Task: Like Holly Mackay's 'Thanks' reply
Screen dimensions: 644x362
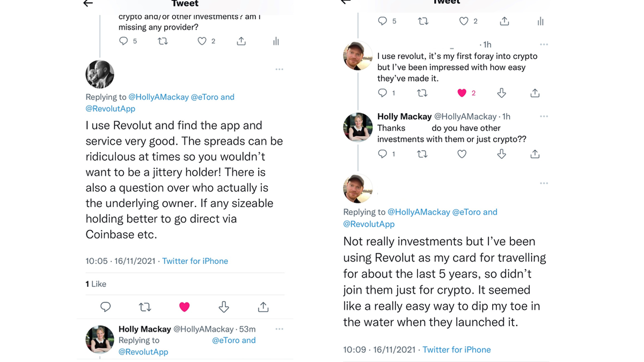Action: 462,154
